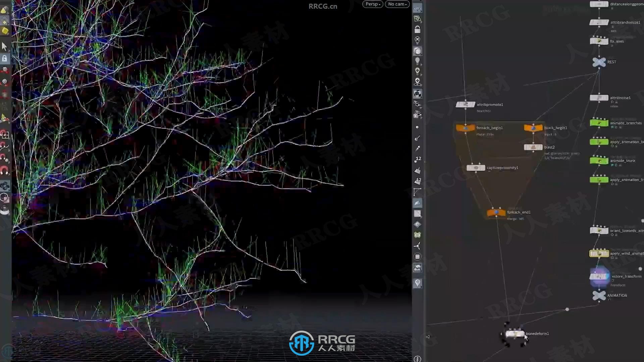Toggle the construction plane icon
Screen dimensions: 644x362
(x=417, y=19)
